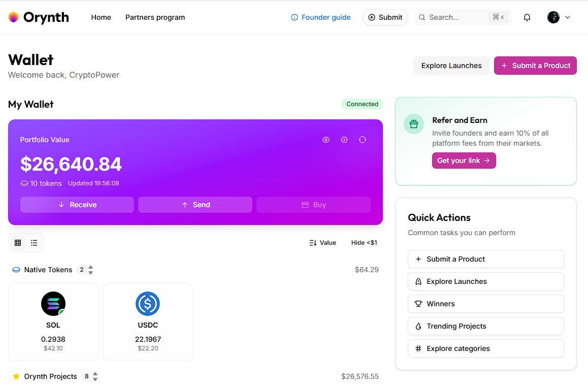Select Explore Launches quick action
This screenshot has width=588, height=385.
[485, 281]
